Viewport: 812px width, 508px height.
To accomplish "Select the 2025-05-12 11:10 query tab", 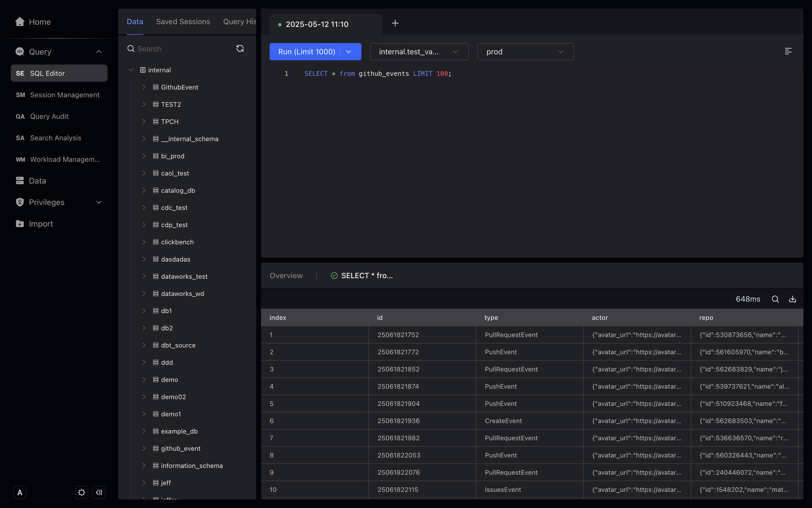I will tap(326, 24).
